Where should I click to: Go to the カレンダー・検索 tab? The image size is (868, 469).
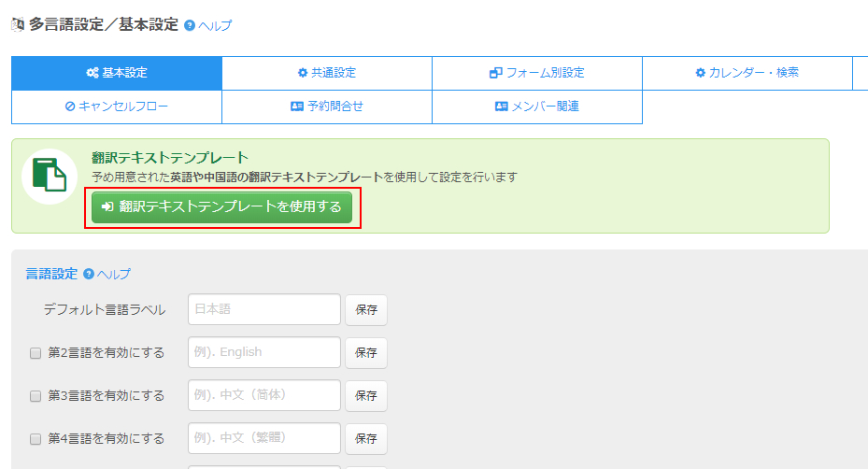[747, 73]
